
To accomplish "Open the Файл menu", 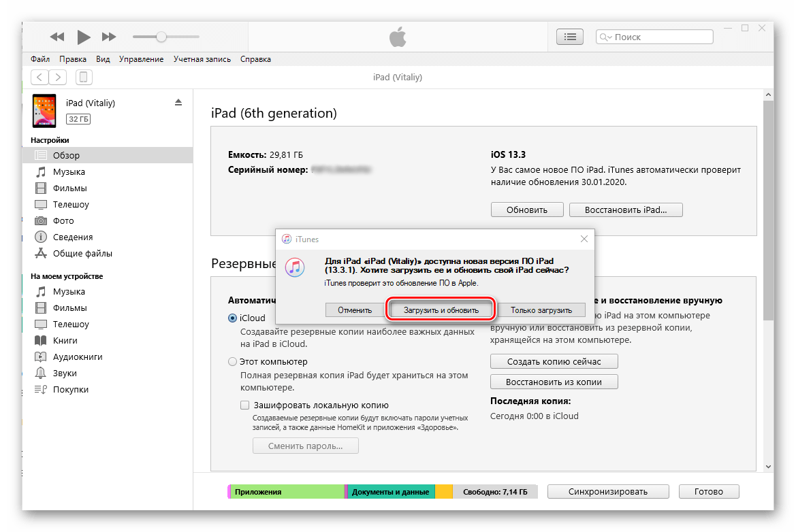I will (40, 59).
